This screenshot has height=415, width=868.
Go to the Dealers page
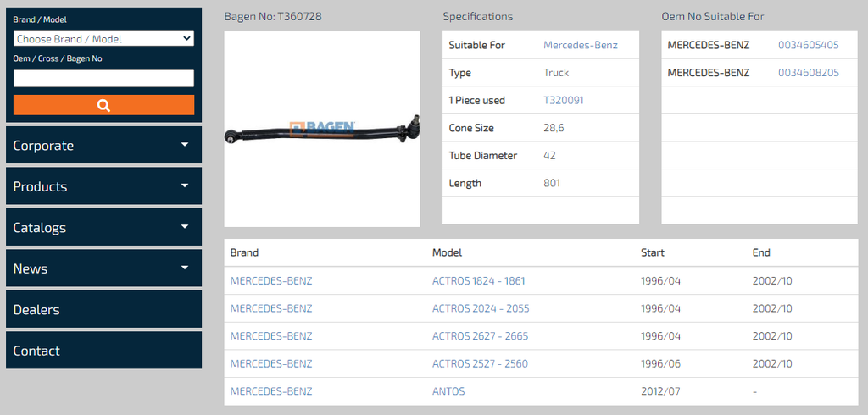click(x=103, y=309)
